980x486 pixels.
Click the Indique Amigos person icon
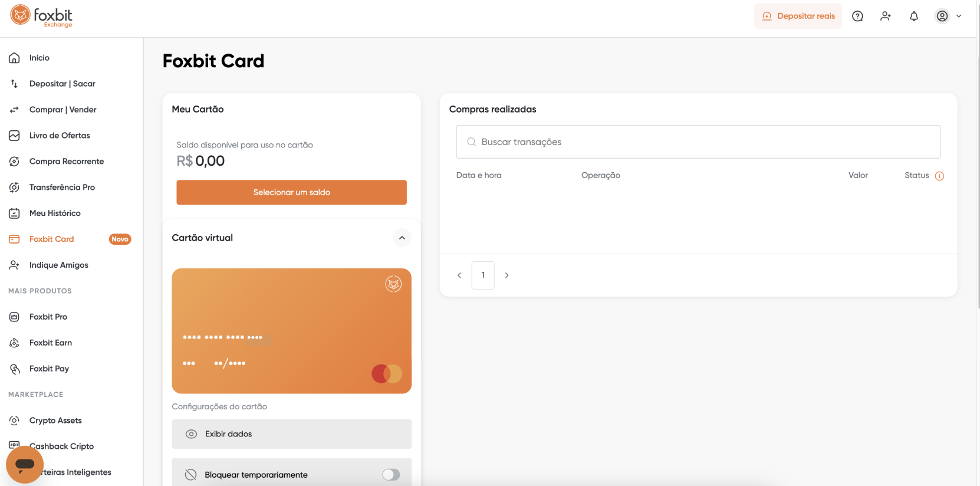coord(14,265)
